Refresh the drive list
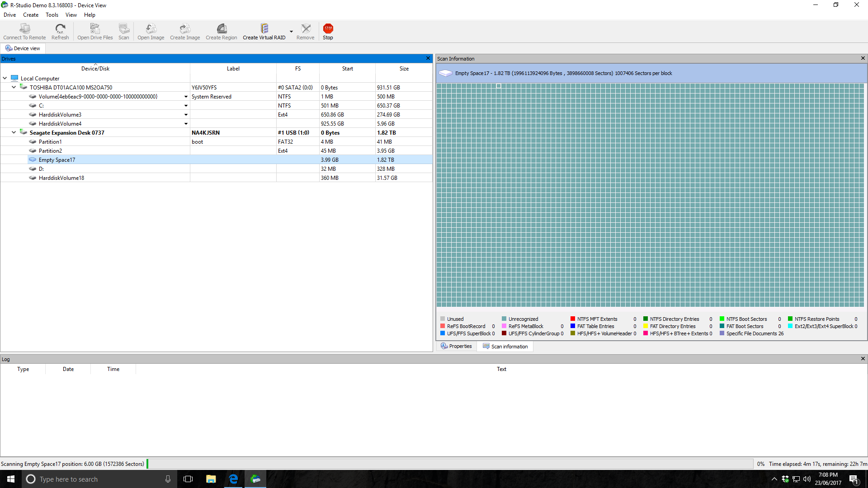The width and height of the screenshot is (868, 488). coord(60,32)
